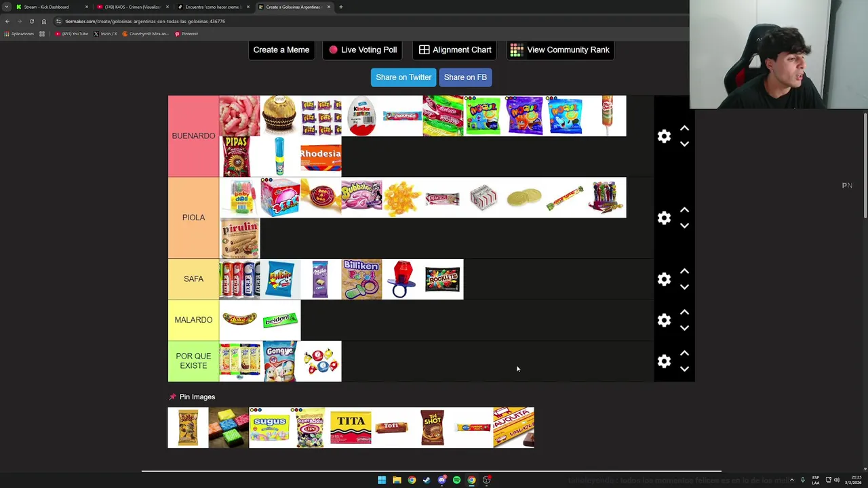Screen dimensions: 868x488
Task: Move POR QUE EXISTE row down
Action: 684,369
